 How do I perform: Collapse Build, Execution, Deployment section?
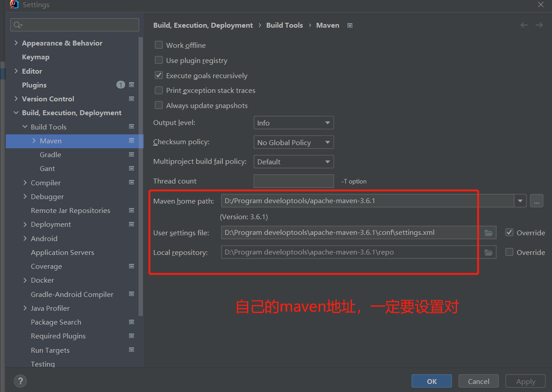pyautogui.click(x=16, y=113)
